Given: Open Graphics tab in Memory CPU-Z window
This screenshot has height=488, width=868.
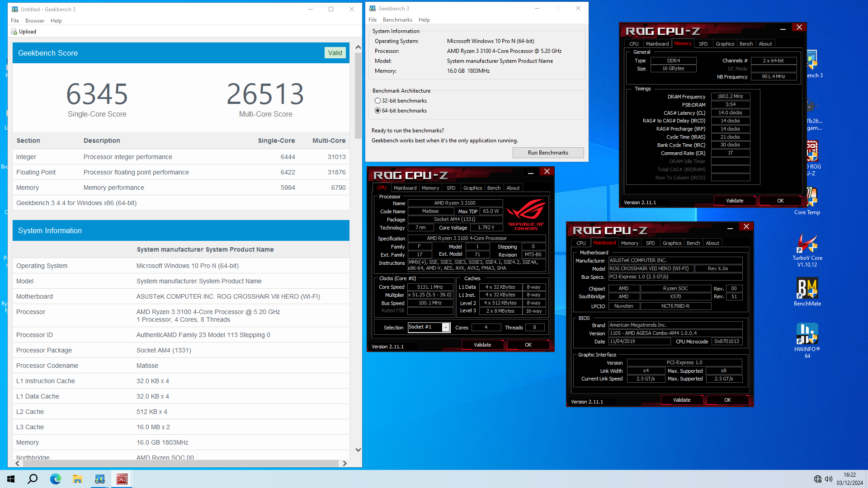Looking at the screenshot, I should [725, 44].
